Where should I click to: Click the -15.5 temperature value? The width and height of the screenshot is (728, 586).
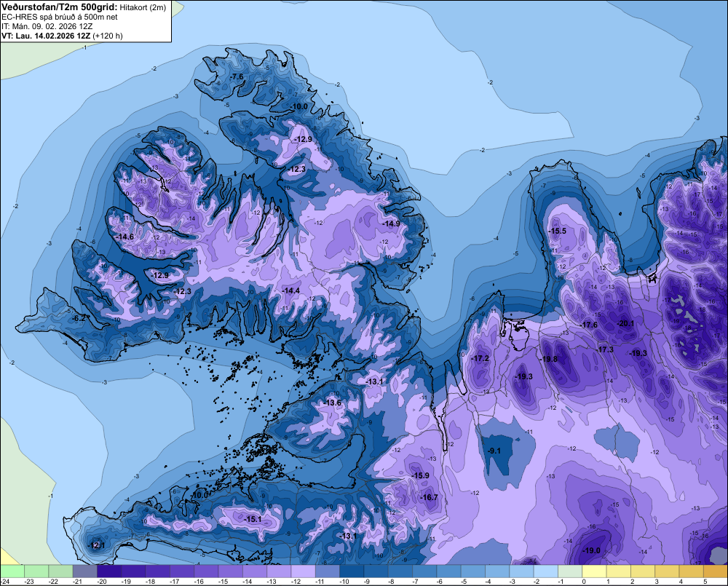click(x=557, y=231)
